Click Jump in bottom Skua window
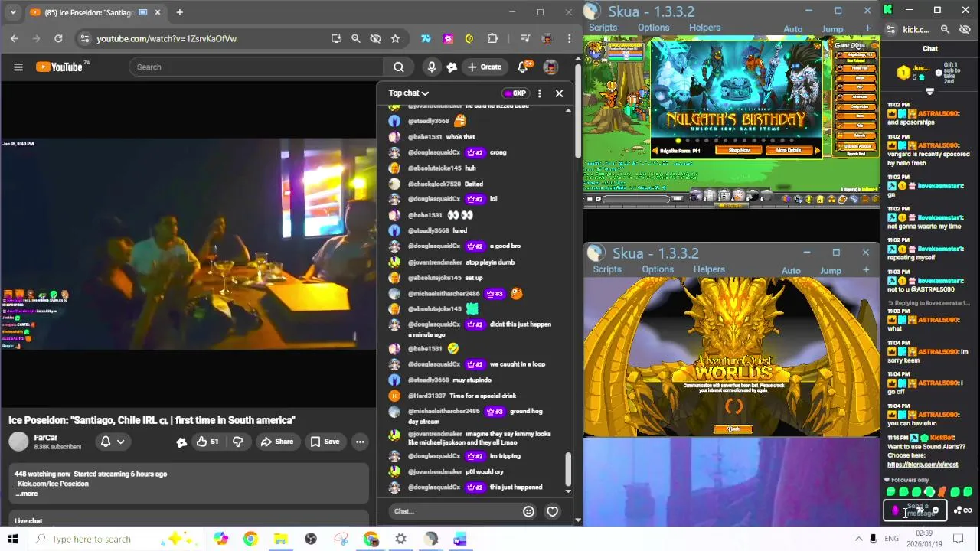The height and width of the screenshot is (551, 980). 831,271
